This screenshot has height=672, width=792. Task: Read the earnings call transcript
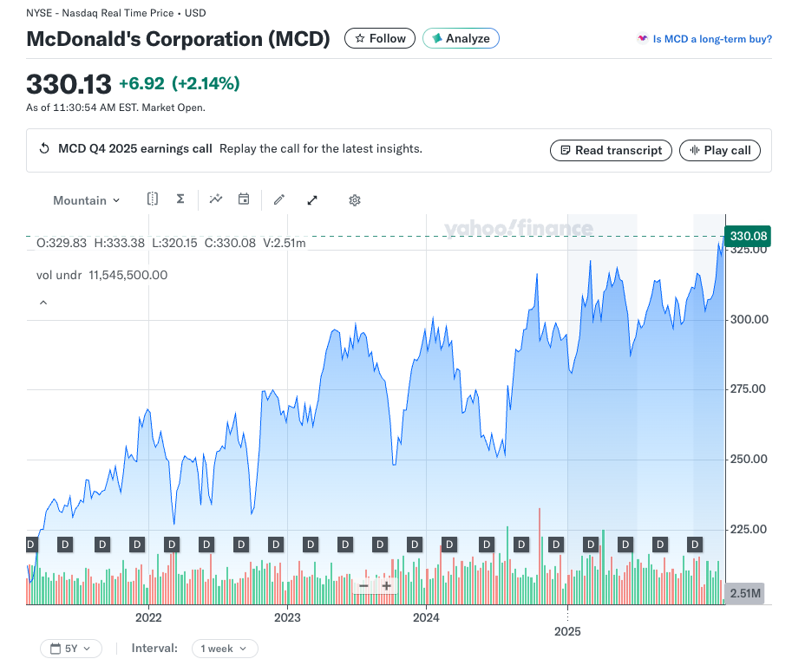(611, 150)
